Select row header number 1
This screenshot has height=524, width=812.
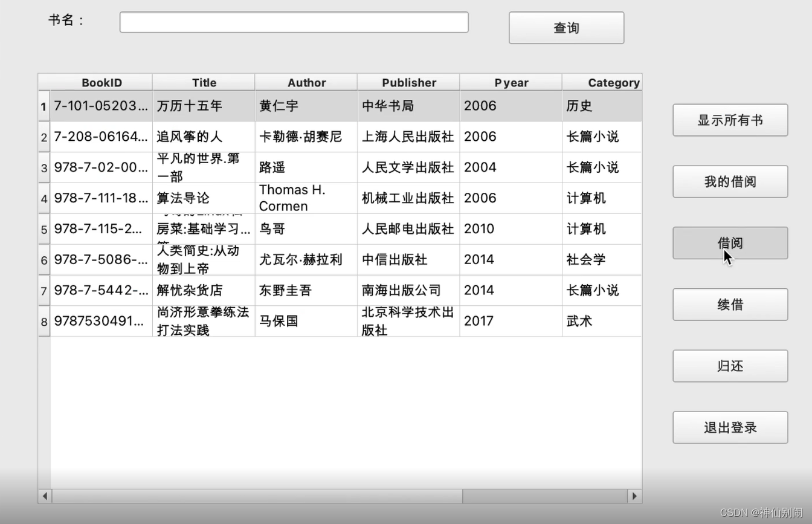[x=44, y=106]
